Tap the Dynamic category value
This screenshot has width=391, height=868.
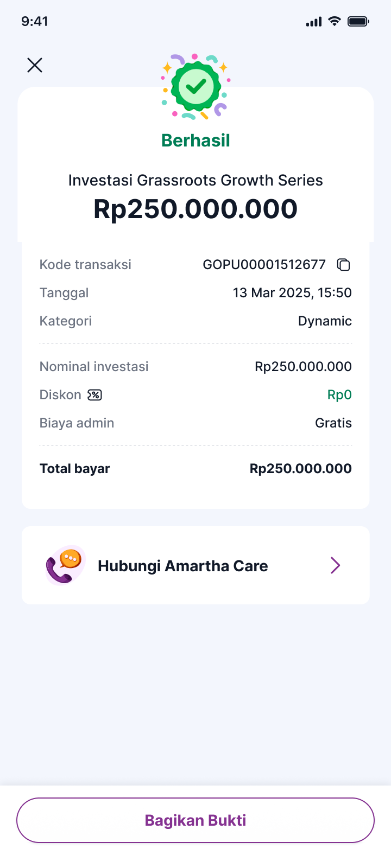point(325,321)
